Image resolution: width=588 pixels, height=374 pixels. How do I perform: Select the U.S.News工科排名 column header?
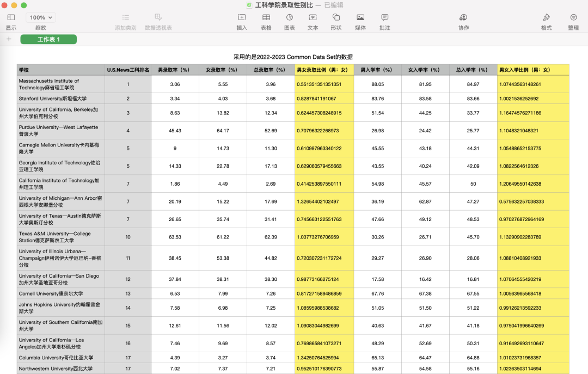pos(128,70)
